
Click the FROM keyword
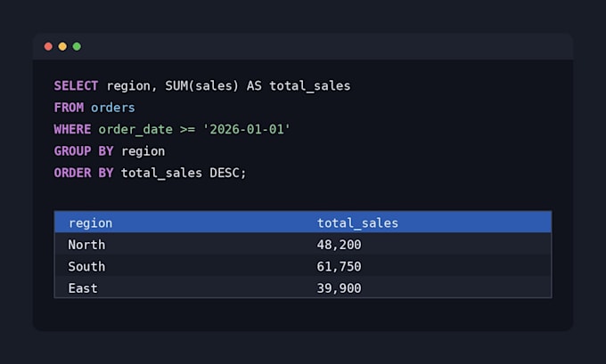tap(69, 108)
